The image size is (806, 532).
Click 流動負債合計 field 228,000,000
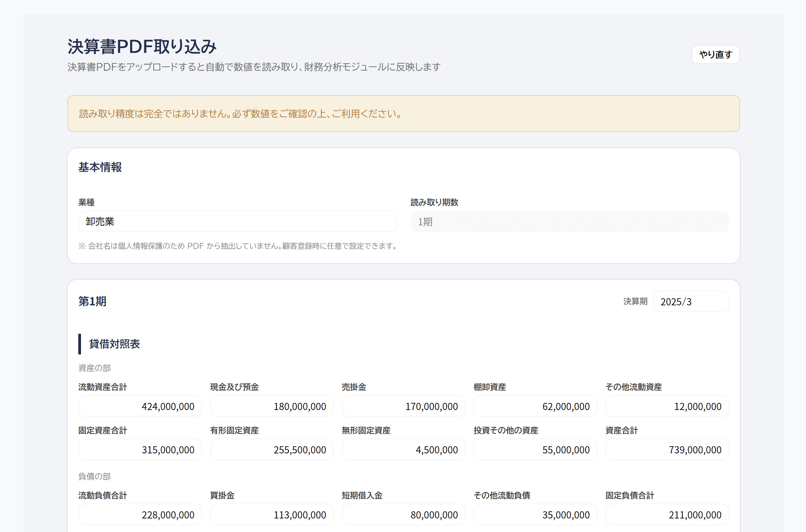coord(140,515)
